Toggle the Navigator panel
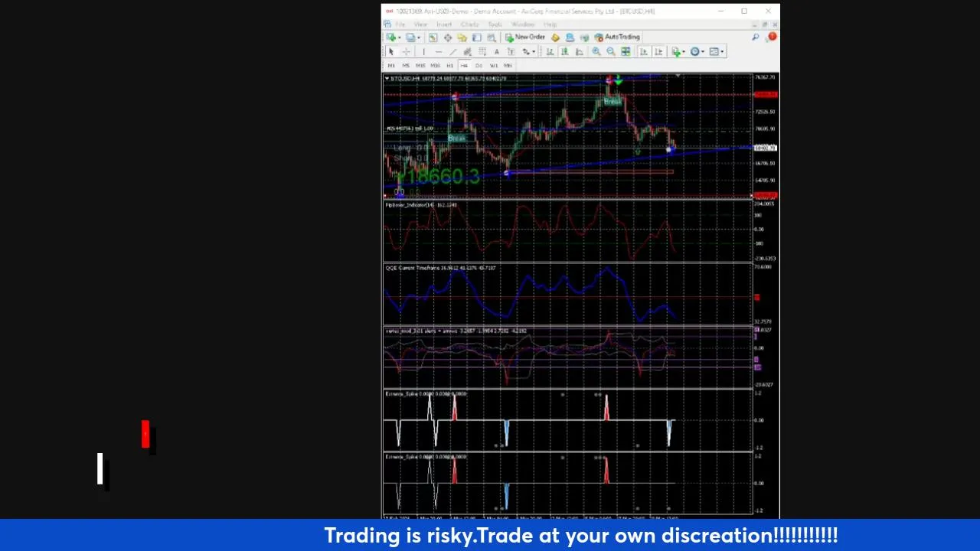Viewport: 980px width, 551px height. click(462, 37)
